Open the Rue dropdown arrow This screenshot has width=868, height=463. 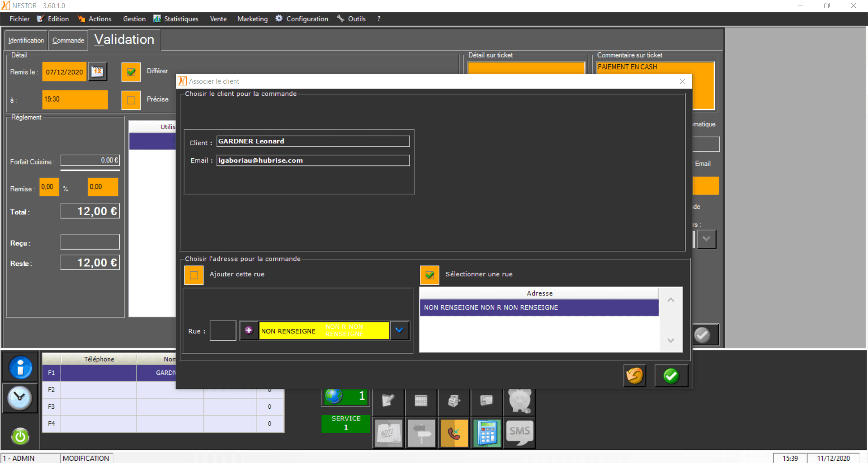[x=400, y=331]
